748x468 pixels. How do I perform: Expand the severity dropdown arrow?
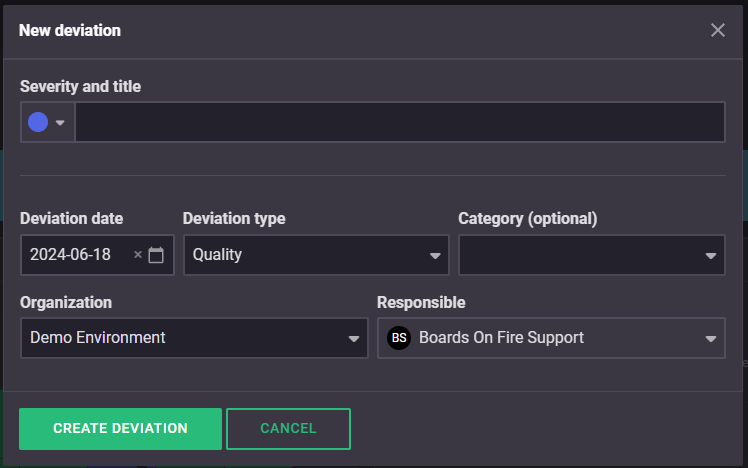(60, 123)
